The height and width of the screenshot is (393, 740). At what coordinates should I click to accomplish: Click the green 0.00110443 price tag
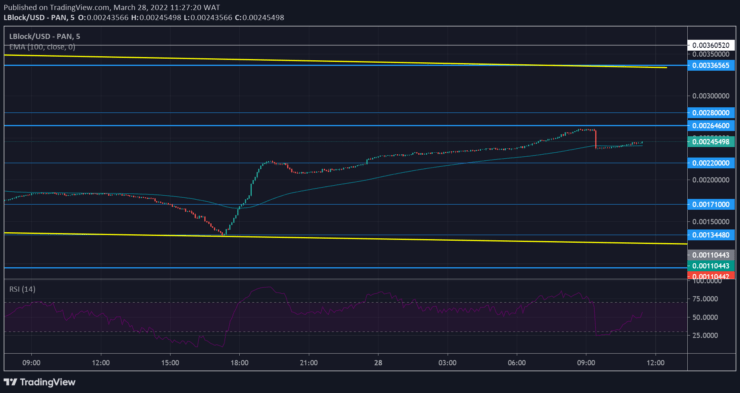[711, 266]
